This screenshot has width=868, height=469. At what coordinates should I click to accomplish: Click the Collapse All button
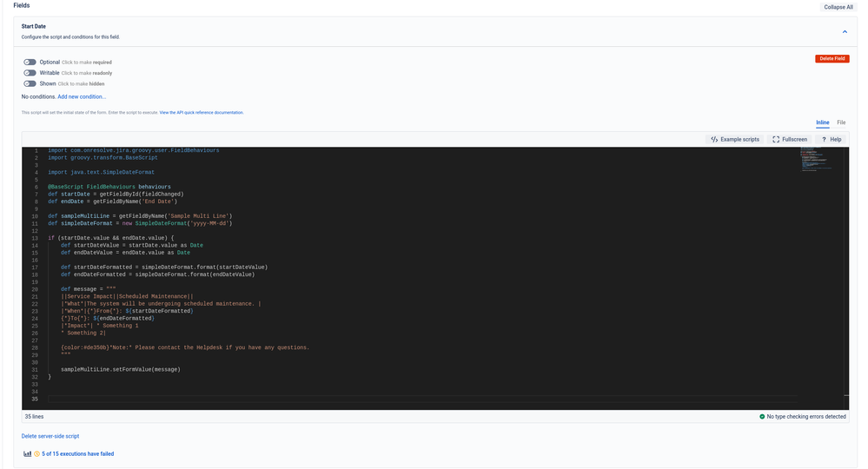click(x=838, y=7)
